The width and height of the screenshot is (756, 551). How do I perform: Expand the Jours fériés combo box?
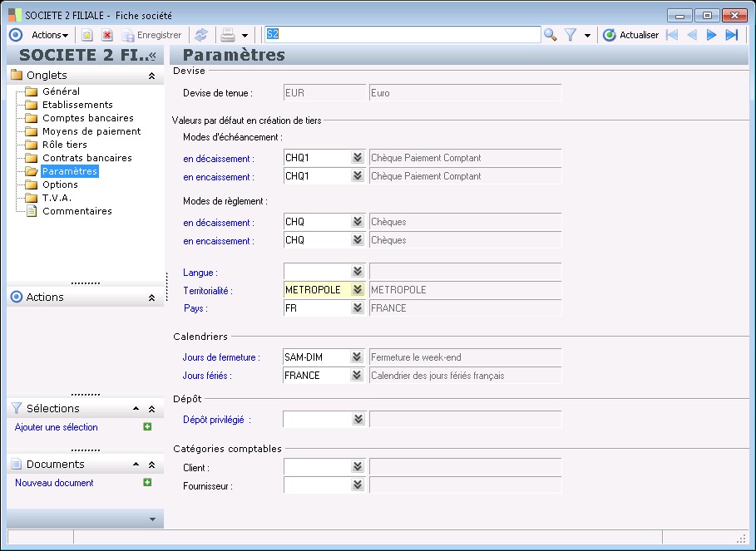coord(358,376)
